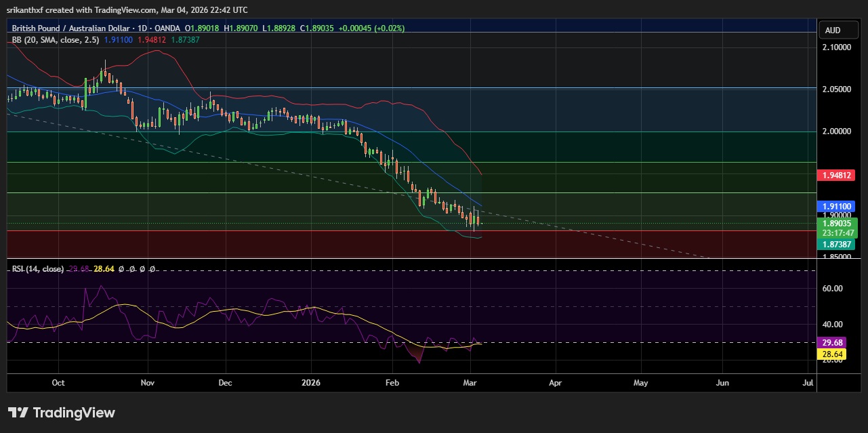
Task: Click the Nov label on time axis
Action: [147, 383]
